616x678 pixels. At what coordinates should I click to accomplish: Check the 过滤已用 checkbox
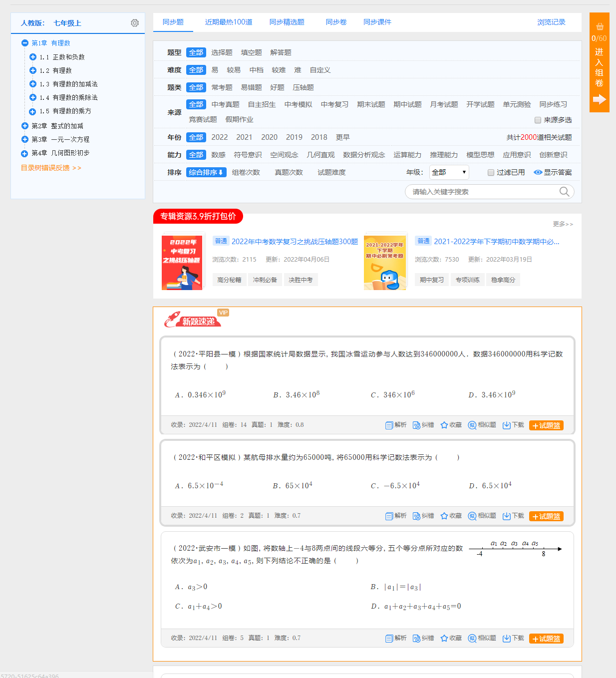pos(491,172)
